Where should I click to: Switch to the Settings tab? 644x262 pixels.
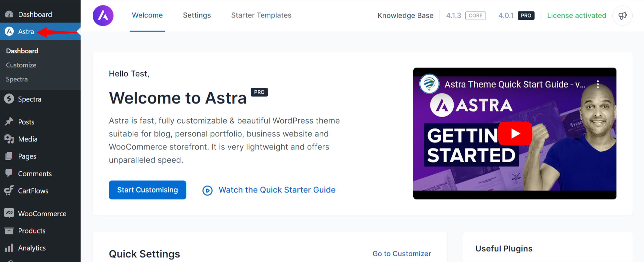click(x=197, y=15)
